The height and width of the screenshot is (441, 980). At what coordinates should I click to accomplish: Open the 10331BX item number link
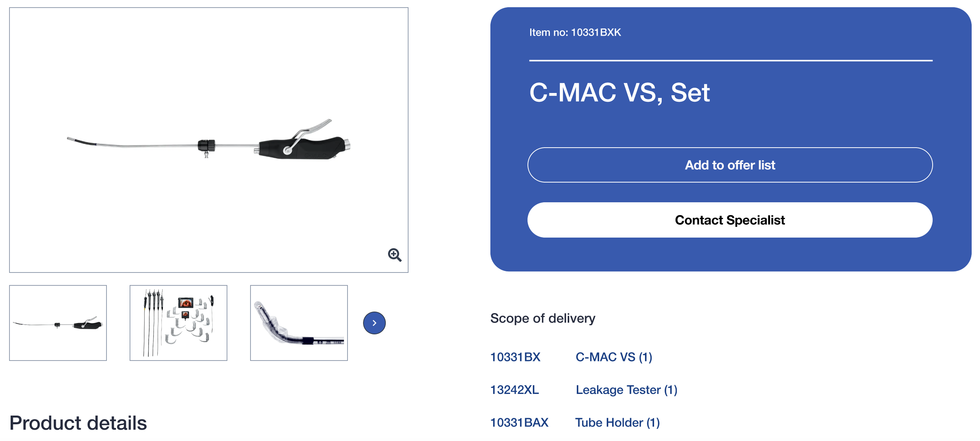tap(515, 357)
